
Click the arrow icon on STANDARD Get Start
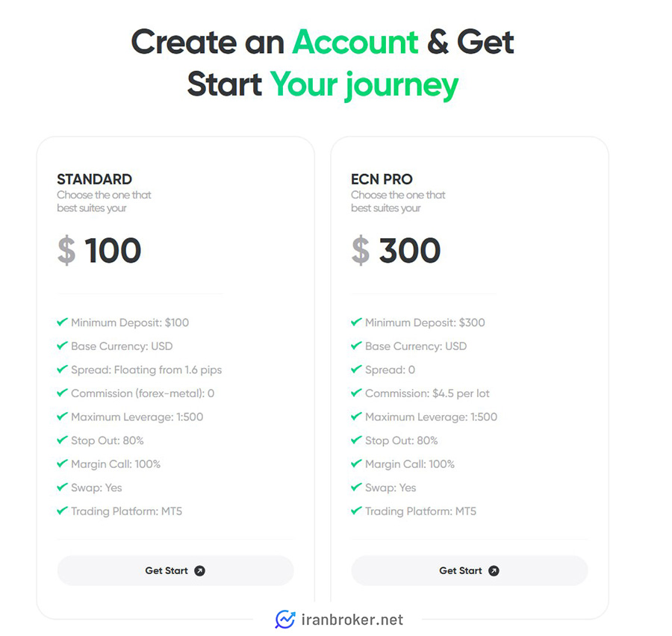(x=199, y=571)
